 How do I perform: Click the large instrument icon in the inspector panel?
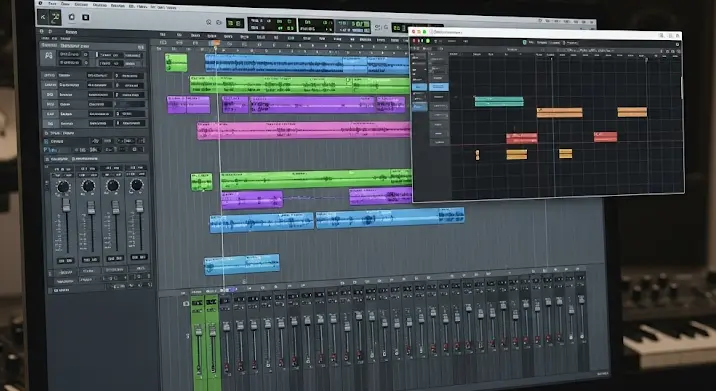tap(48, 57)
